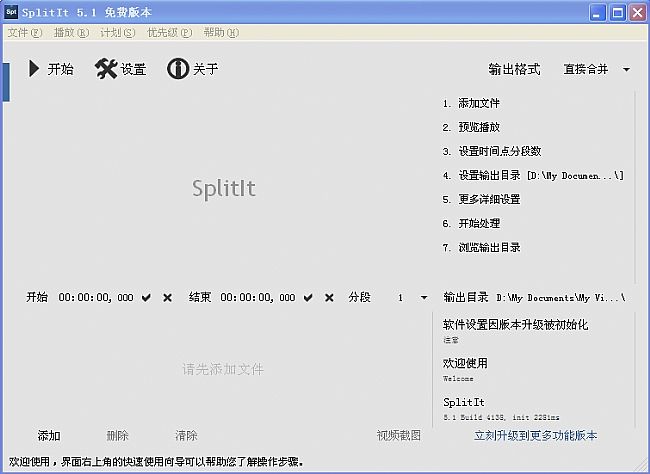Click the 输出目录 path D:\My Documents
This screenshot has height=474, width=650.
561,298
